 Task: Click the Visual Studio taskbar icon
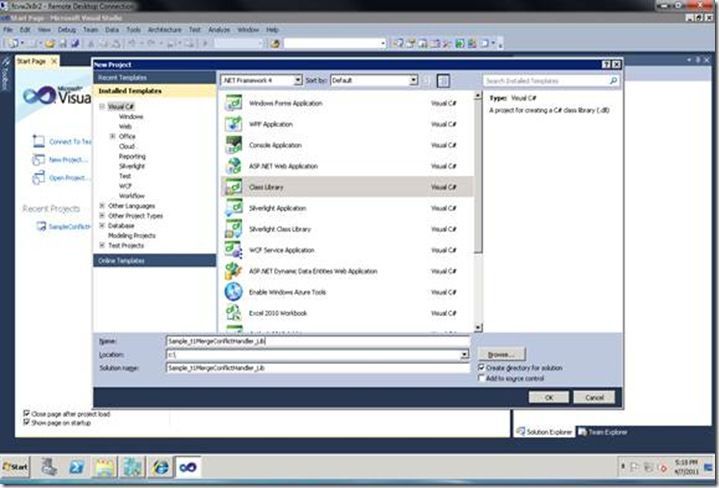pyautogui.click(x=188, y=467)
